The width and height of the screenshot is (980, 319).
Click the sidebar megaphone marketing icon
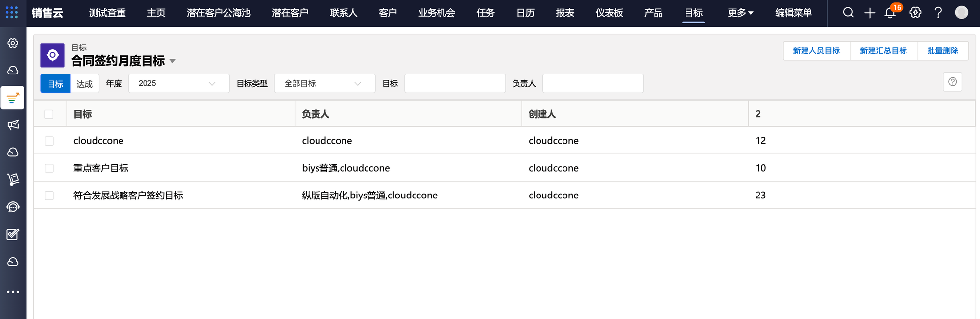pyautogui.click(x=13, y=125)
